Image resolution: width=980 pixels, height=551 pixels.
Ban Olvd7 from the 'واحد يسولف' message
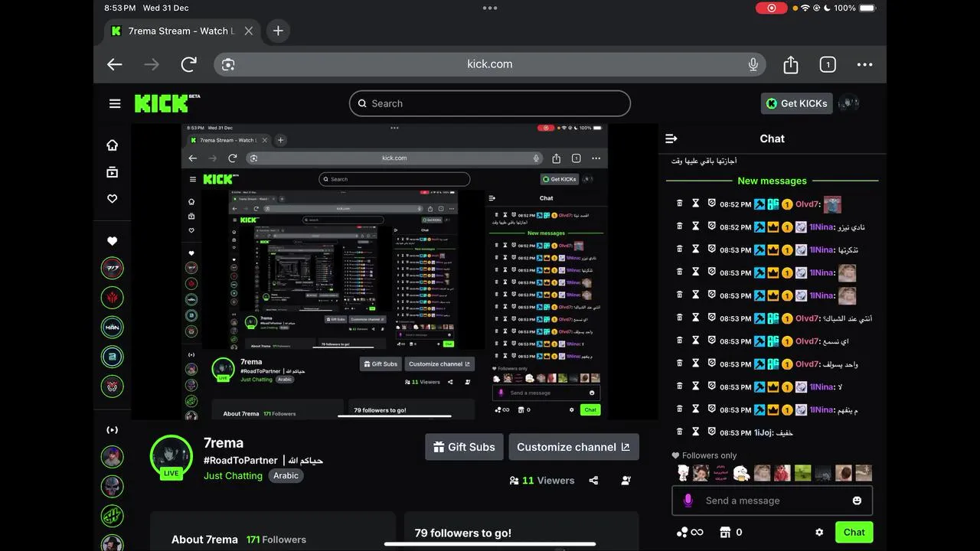click(x=711, y=364)
